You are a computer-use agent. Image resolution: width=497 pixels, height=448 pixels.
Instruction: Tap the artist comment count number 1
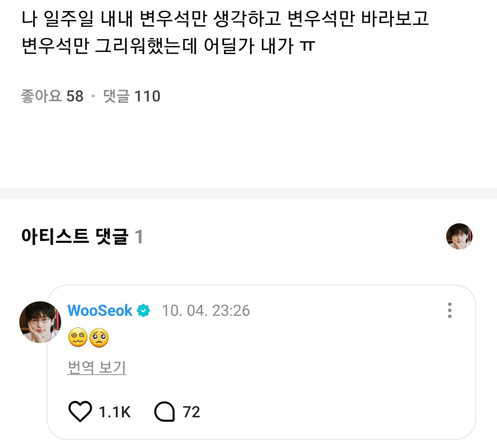(x=139, y=237)
